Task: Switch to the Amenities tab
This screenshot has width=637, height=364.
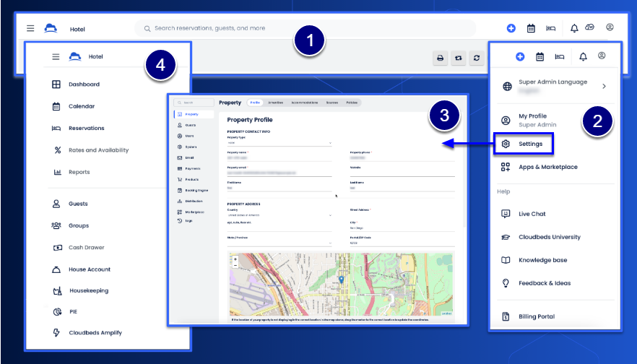Action: coord(275,103)
